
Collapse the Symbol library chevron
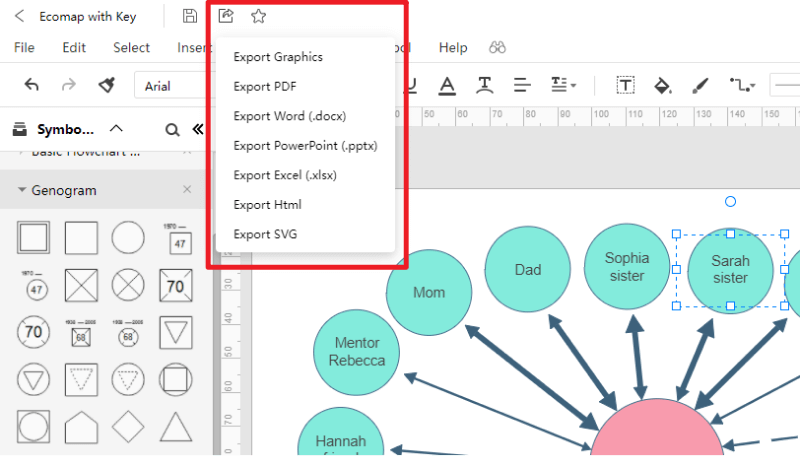click(x=116, y=129)
